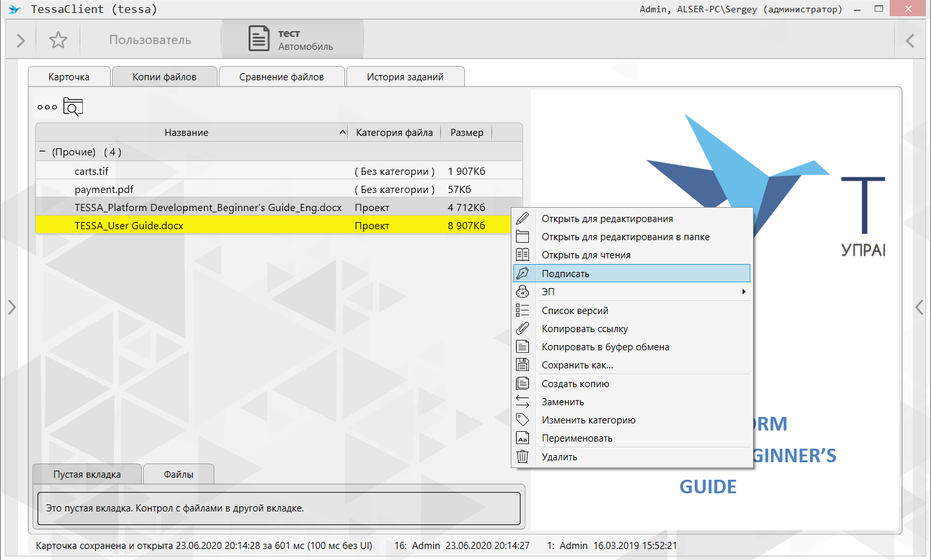Click the favorites star icon
This screenshot has width=931, height=560.
pyautogui.click(x=58, y=40)
